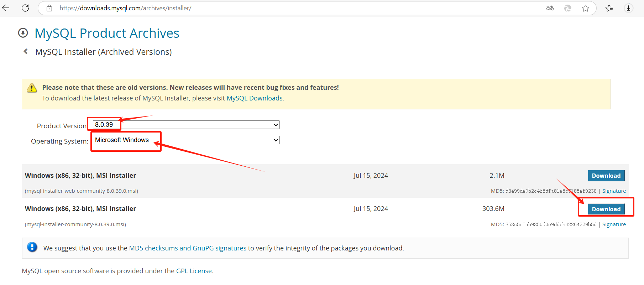Click MySQL Installer (Archived Versions) heading

(104, 52)
